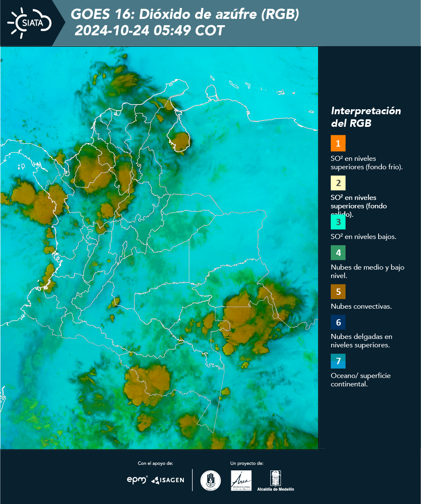Click 'Nubes convectivas.' label

coord(361,306)
